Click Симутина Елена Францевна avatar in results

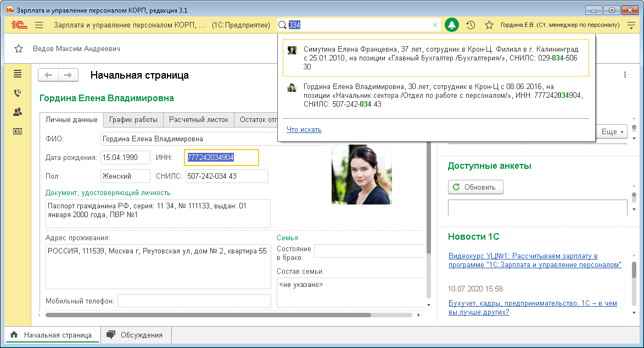coord(292,50)
